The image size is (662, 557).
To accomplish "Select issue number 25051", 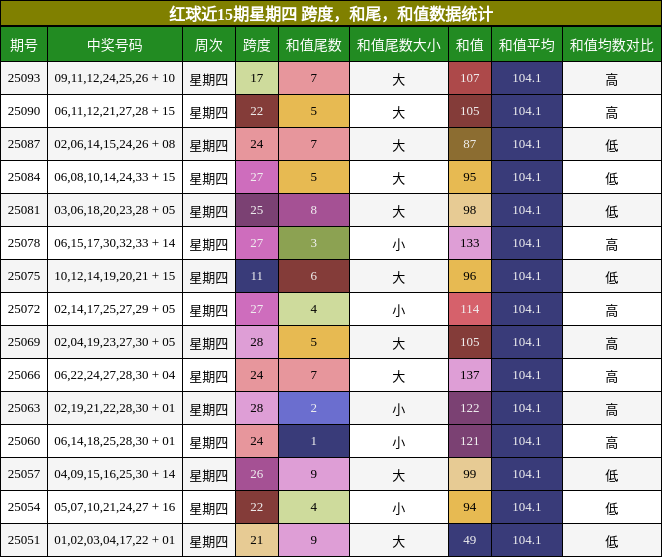I will click(x=24, y=540).
